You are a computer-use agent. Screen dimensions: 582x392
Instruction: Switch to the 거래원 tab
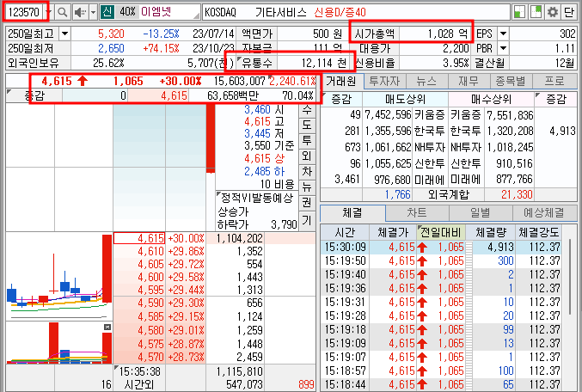(341, 81)
